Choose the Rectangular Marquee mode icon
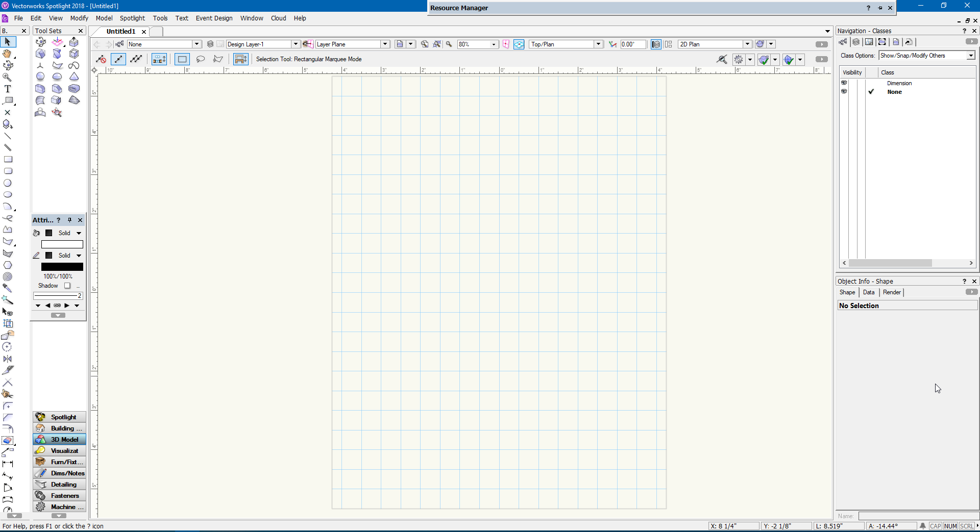980x532 pixels. coord(182,59)
